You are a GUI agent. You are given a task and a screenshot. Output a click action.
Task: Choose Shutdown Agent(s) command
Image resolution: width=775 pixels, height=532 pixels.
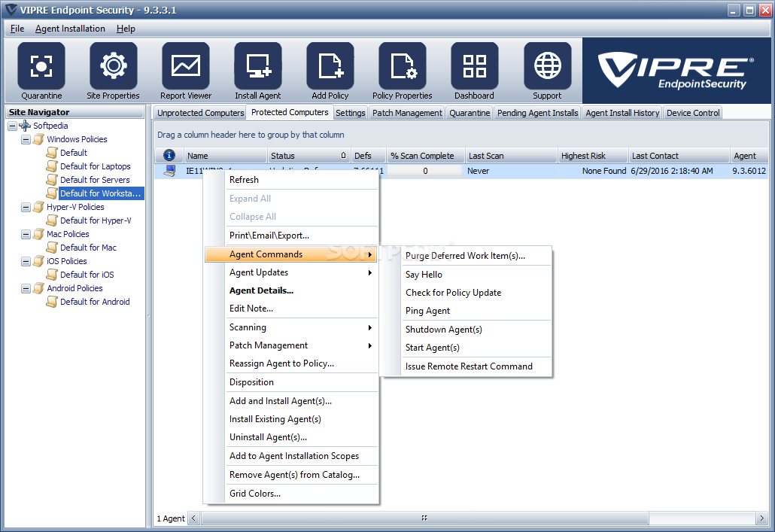point(467,330)
